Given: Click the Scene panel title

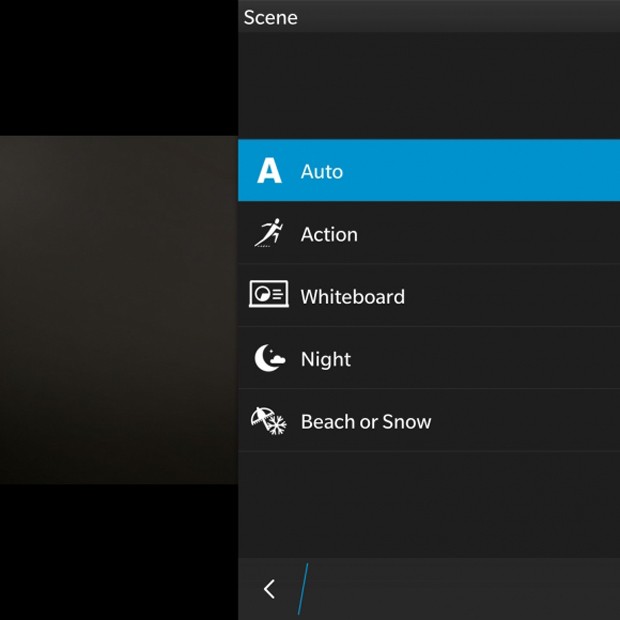Looking at the screenshot, I should 271,17.
